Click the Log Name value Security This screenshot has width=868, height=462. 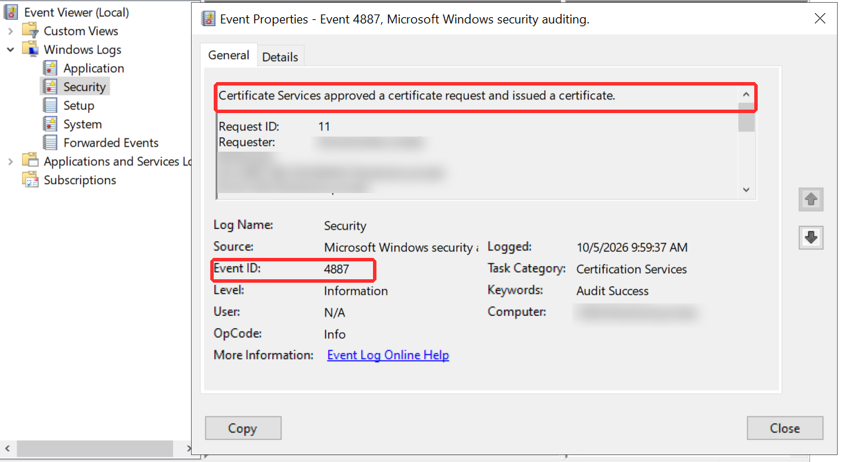coord(345,226)
